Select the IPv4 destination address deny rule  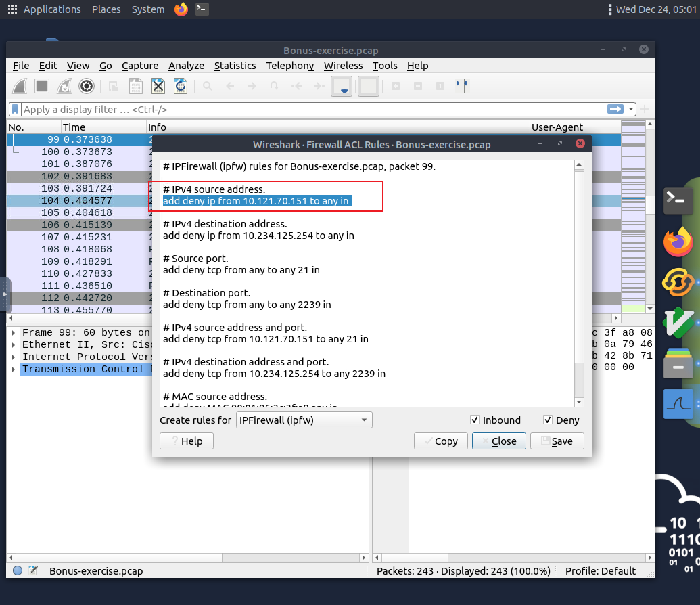pos(258,236)
